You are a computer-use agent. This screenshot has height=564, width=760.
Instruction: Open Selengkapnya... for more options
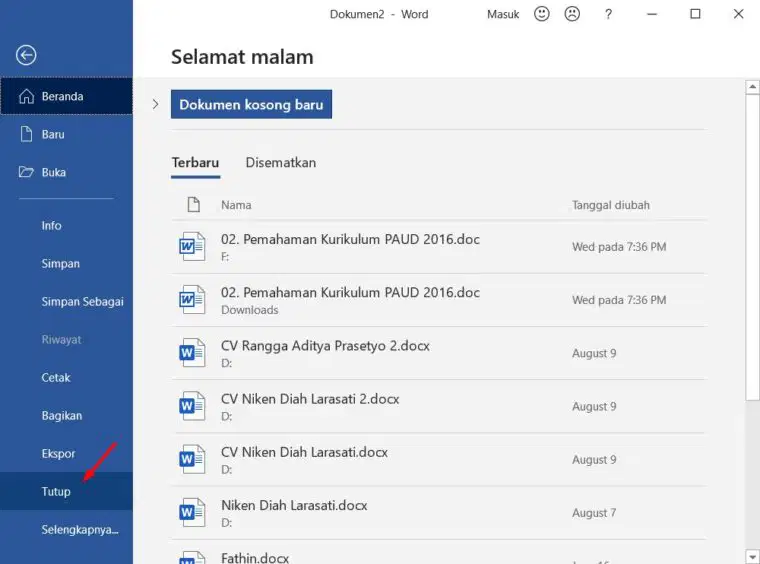[x=79, y=530]
